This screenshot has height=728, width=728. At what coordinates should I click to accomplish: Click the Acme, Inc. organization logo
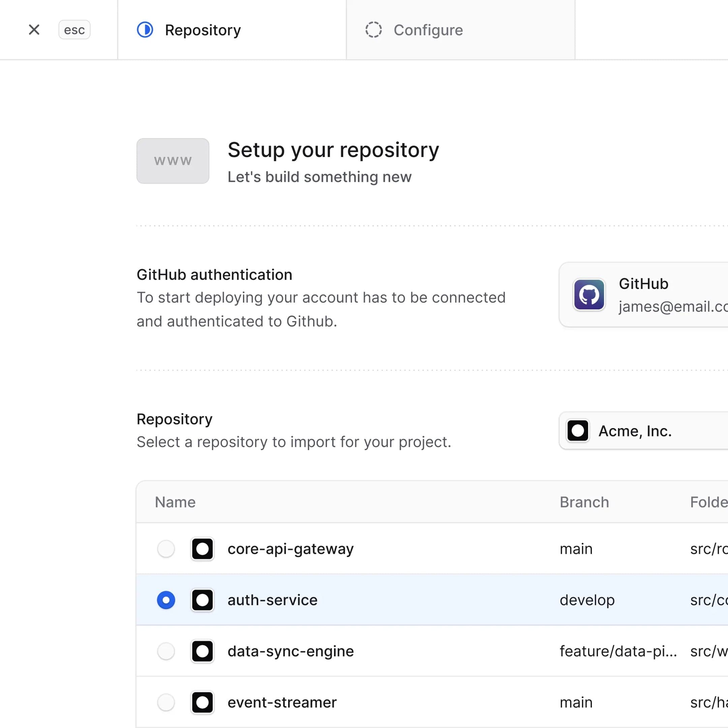(x=578, y=430)
